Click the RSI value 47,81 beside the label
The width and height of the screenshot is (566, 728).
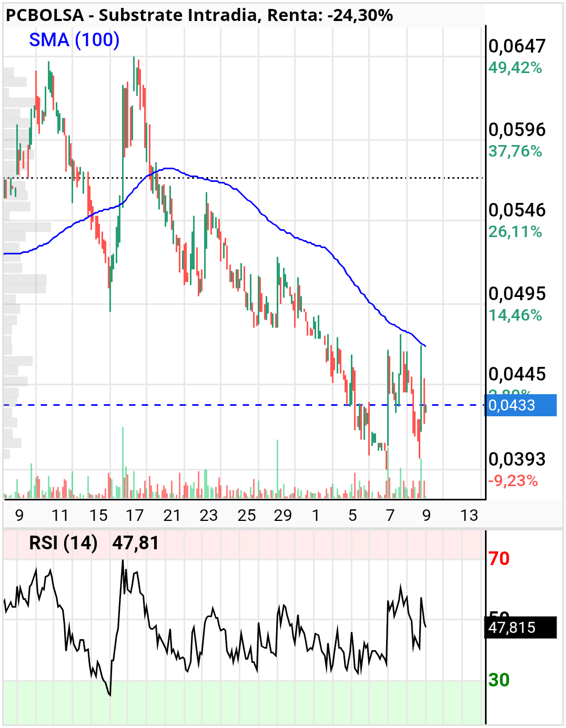point(136,543)
